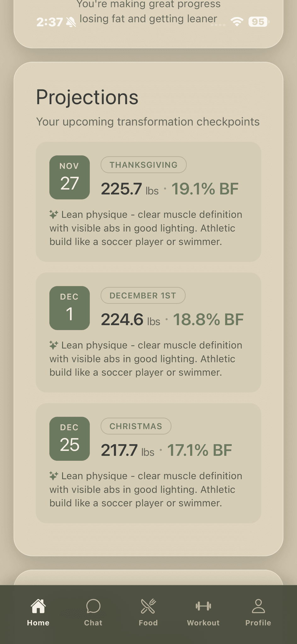Screen dimensions: 297x644
Task: Switch to the Chat tab label
Action: [93, 623]
